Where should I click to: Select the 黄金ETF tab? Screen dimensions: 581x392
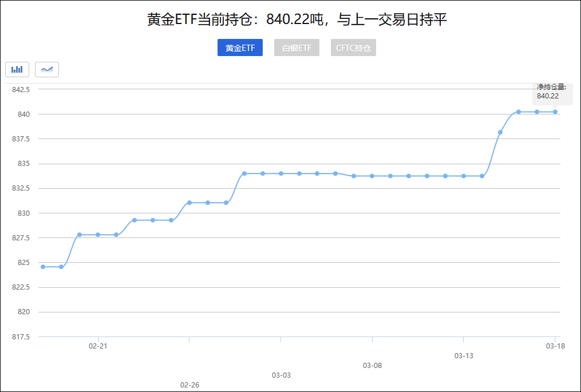point(240,48)
